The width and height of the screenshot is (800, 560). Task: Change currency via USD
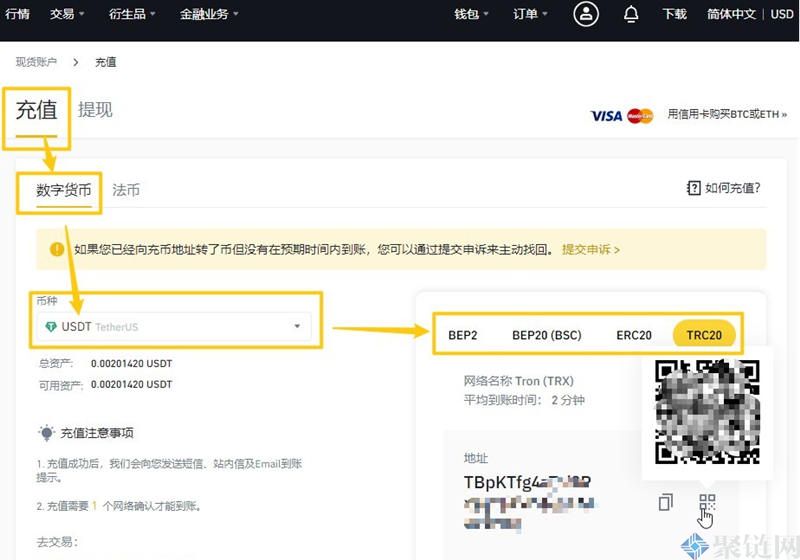click(782, 14)
